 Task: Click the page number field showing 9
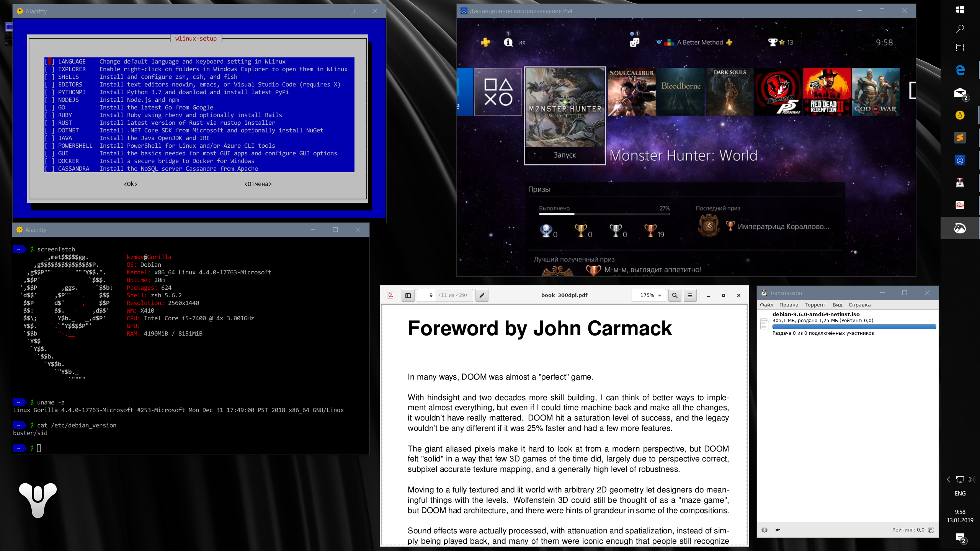click(x=426, y=295)
